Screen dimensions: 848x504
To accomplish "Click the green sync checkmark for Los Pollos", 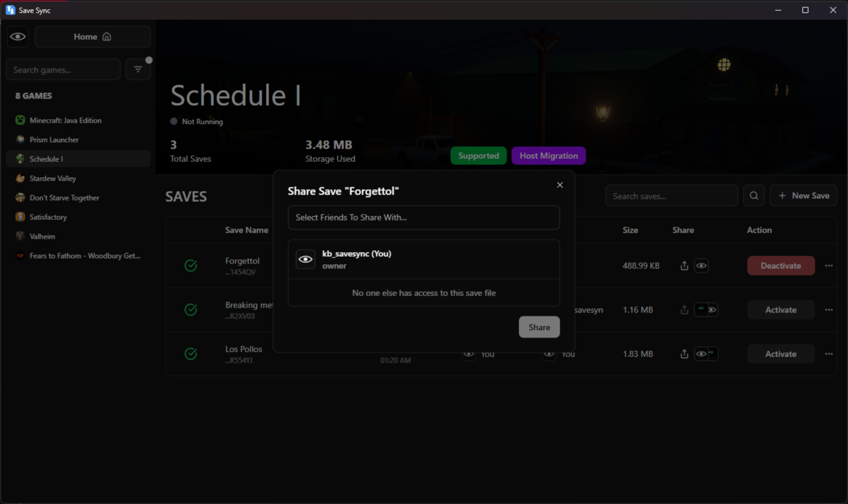I will tap(190, 354).
